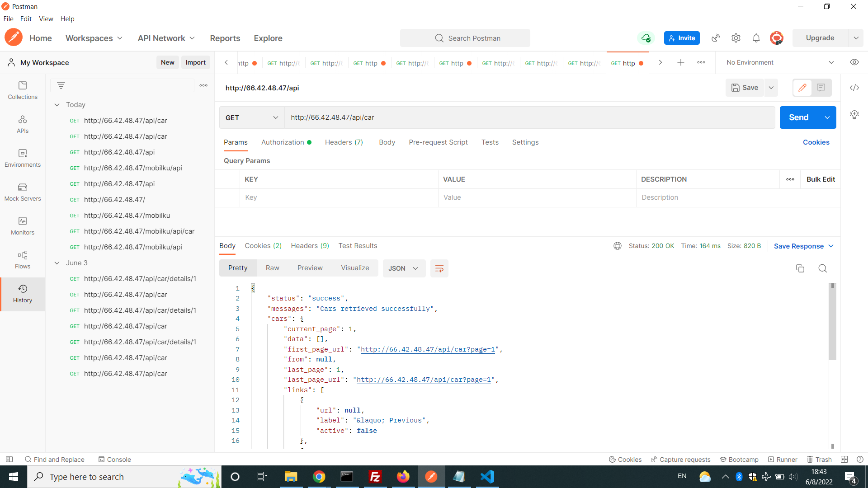Expand the Save Response dropdown
Image resolution: width=868 pixels, height=488 pixels.
click(829, 246)
